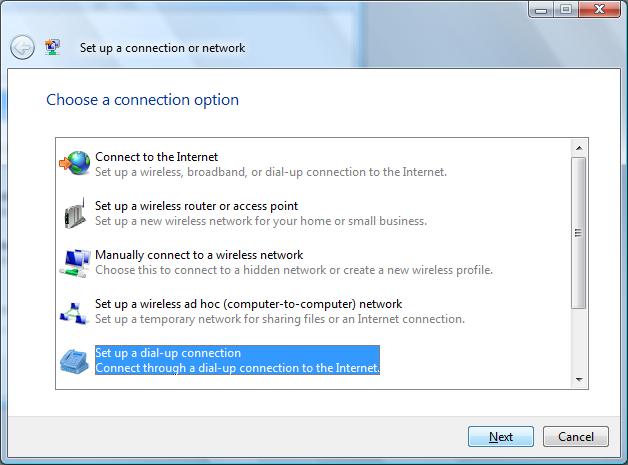The height and width of the screenshot is (465, 628).
Task: Click the scrollbar down arrow
Action: click(579, 379)
